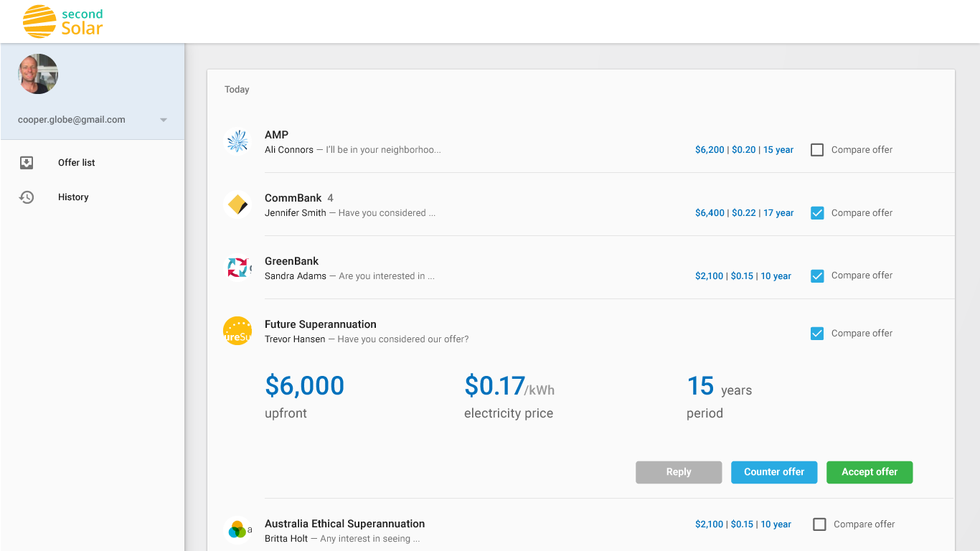Click the GreenBank arrows logo
This screenshot has width=980, height=551.
tap(237, 268)
